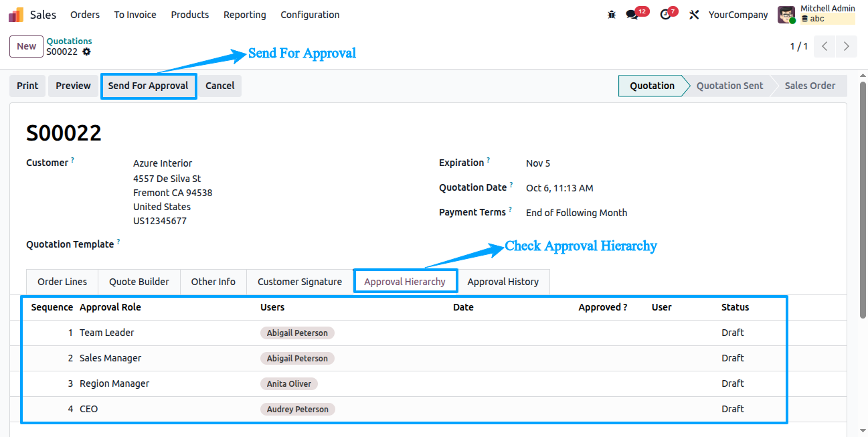Sort by the Sequence column header
868x437 pixels.
point(52,307)
